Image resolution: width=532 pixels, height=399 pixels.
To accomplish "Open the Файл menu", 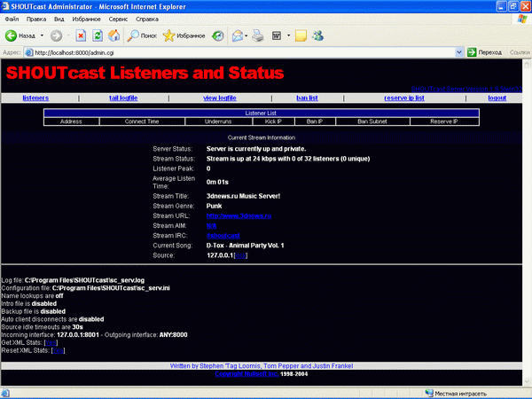I will [12, 19].
